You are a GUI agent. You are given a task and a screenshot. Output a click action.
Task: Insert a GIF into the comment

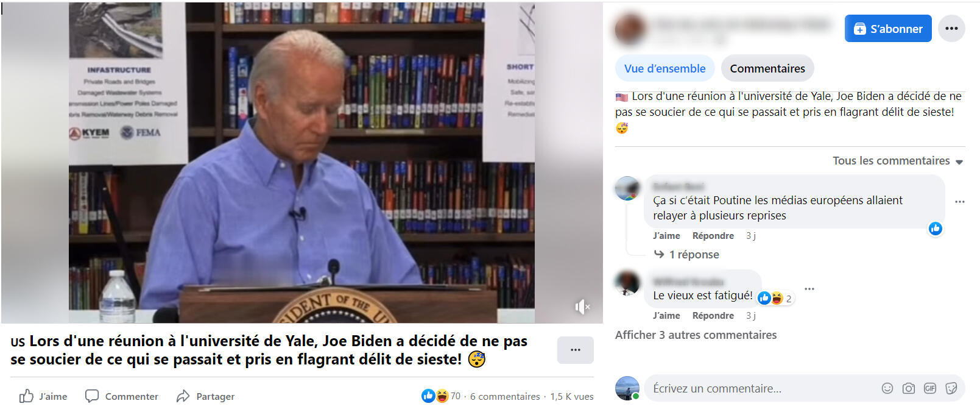(930, 388)
